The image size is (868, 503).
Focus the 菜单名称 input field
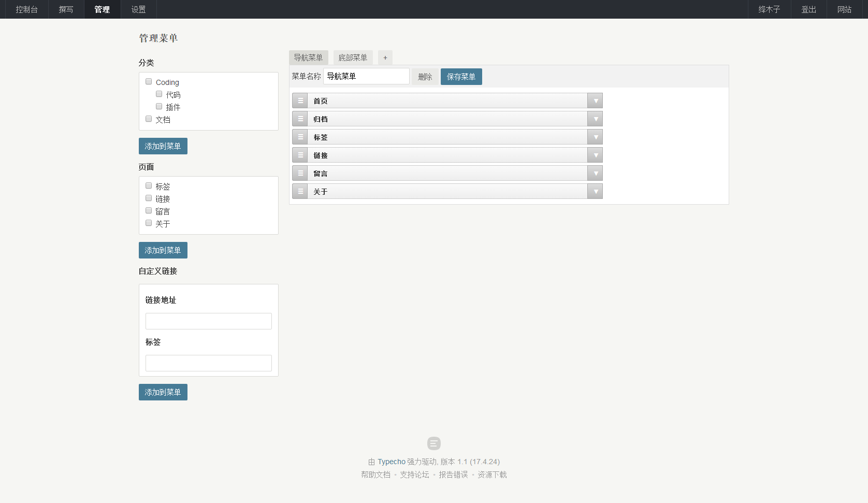tap(366, 76)
